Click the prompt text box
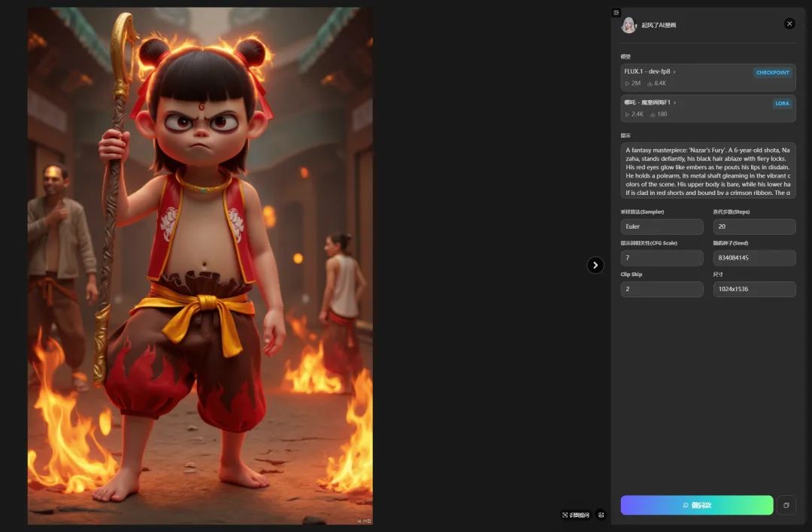Screen dimensions: 812x532 click(x=708, y=171)
